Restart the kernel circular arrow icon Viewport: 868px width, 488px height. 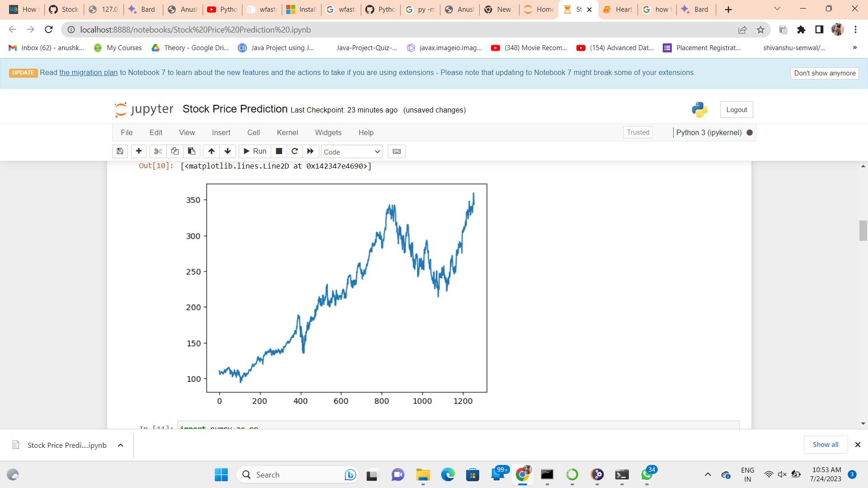tap(295, 151)
